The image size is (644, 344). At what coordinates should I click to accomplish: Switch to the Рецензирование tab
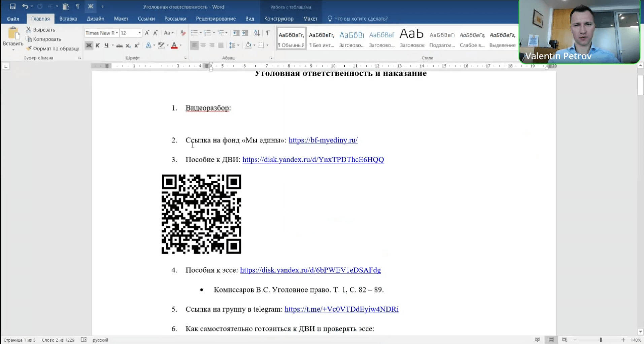point(216,19)
